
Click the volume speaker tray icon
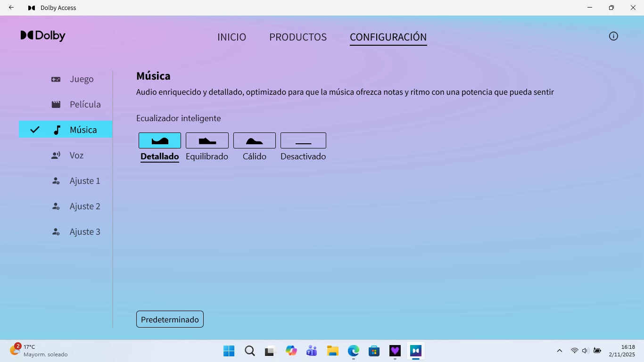pos(586,351)
